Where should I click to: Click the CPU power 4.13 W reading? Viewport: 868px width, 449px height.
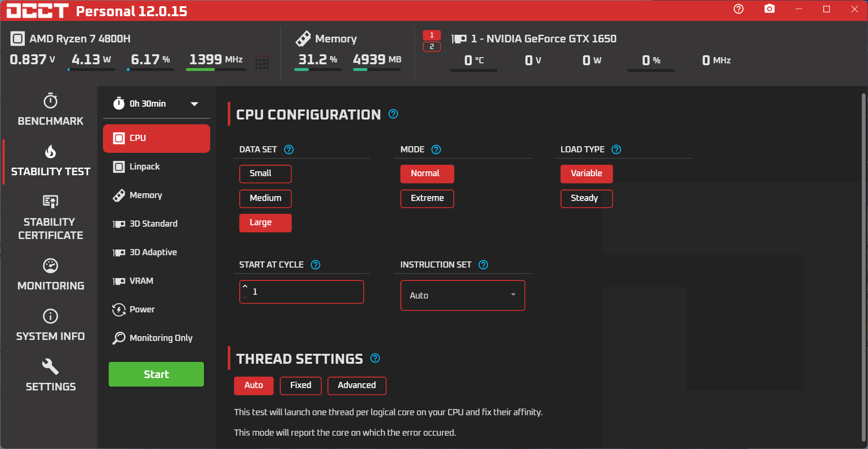point(91,60)
